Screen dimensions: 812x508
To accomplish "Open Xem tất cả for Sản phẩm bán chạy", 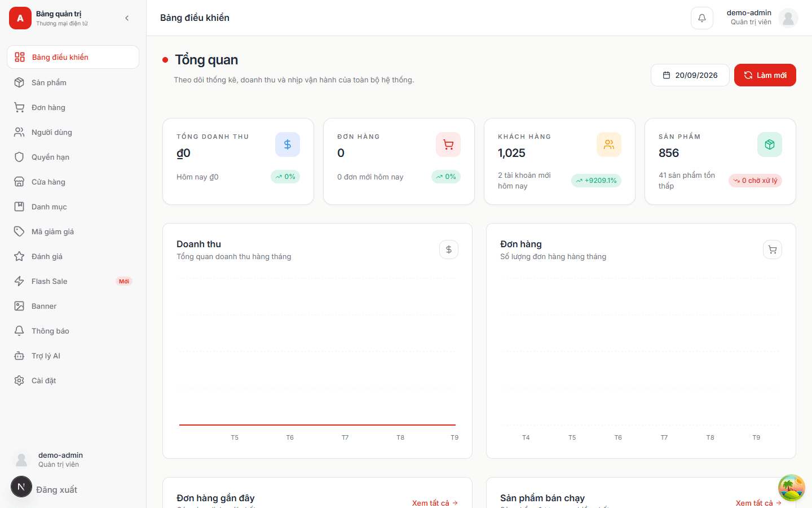I will coord(758,503).
